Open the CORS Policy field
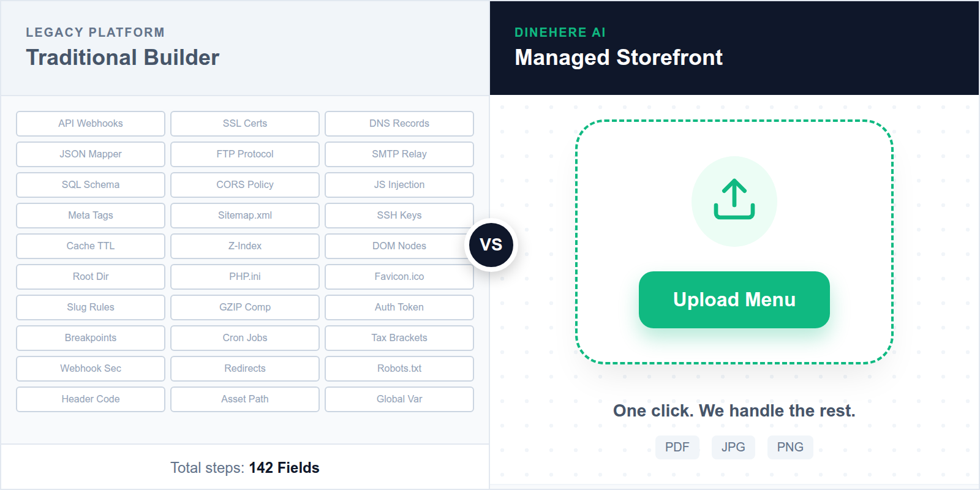Viewport: 980px width, 490px height. tap(245, 185)
